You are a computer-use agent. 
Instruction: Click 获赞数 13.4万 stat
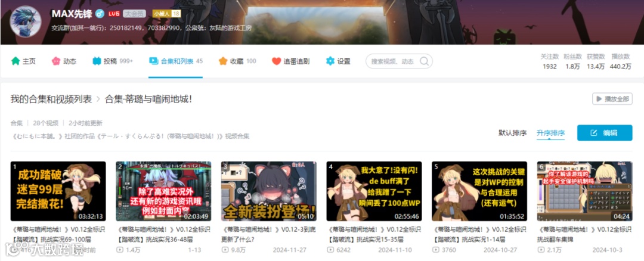(x=596, y=61)
